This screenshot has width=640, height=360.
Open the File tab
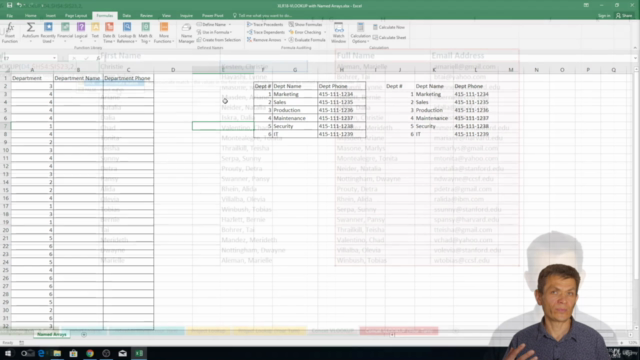coord(9,16)
